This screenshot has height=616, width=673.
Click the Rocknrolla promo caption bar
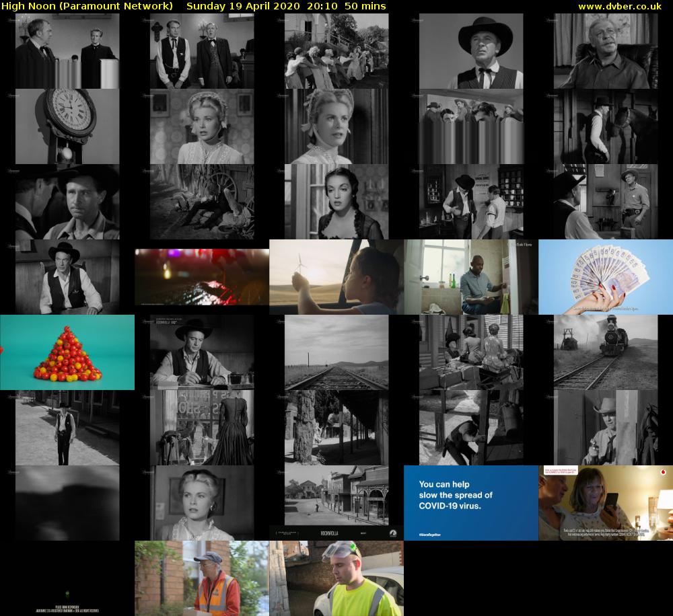(336, 533)
